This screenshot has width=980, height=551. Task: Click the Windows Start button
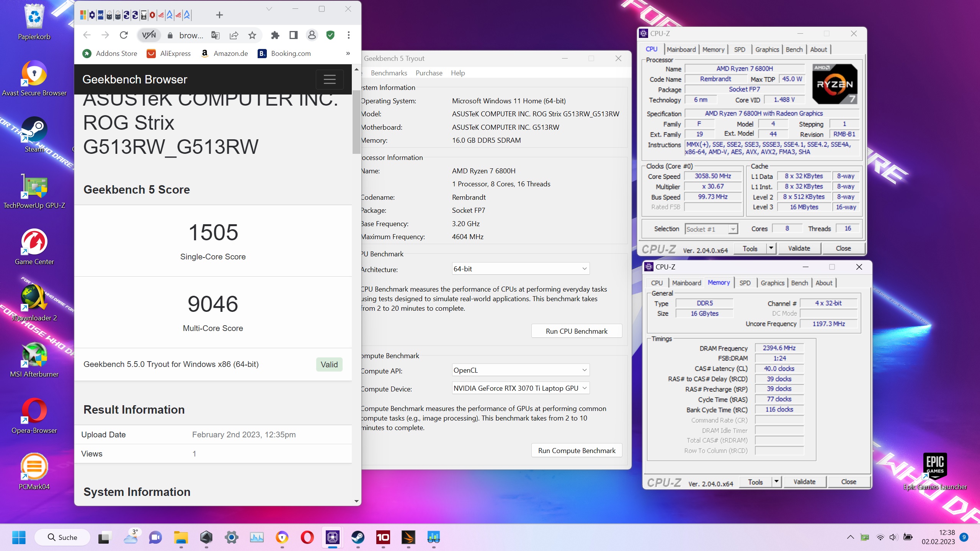pyautogui.click(x=19, y=537)
